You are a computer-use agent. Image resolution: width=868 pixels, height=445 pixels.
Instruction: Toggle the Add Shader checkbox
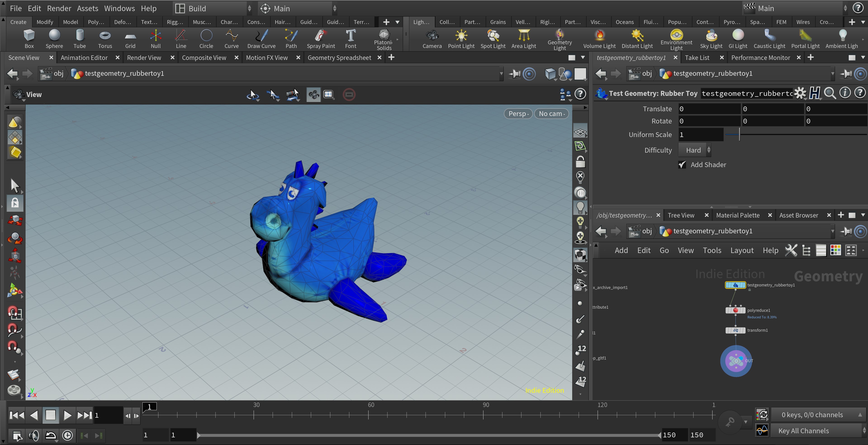pos(682,165)
